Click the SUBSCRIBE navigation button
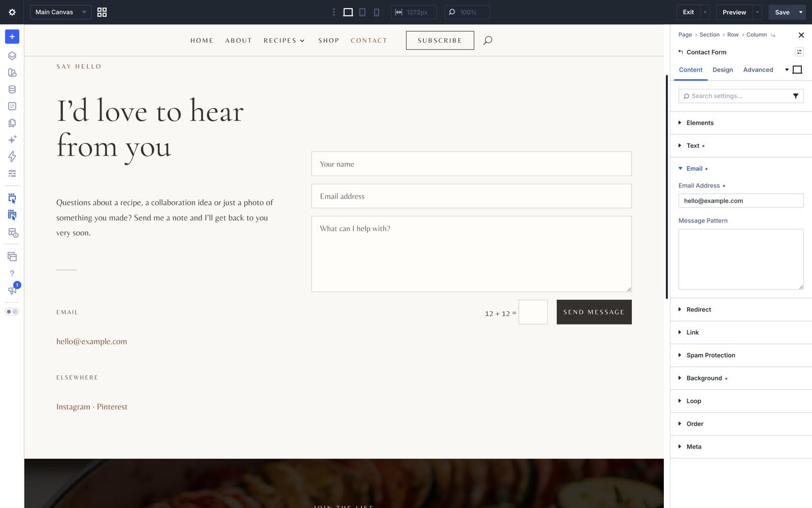Screen dimensions: 812x508 [x=440, y=40]
